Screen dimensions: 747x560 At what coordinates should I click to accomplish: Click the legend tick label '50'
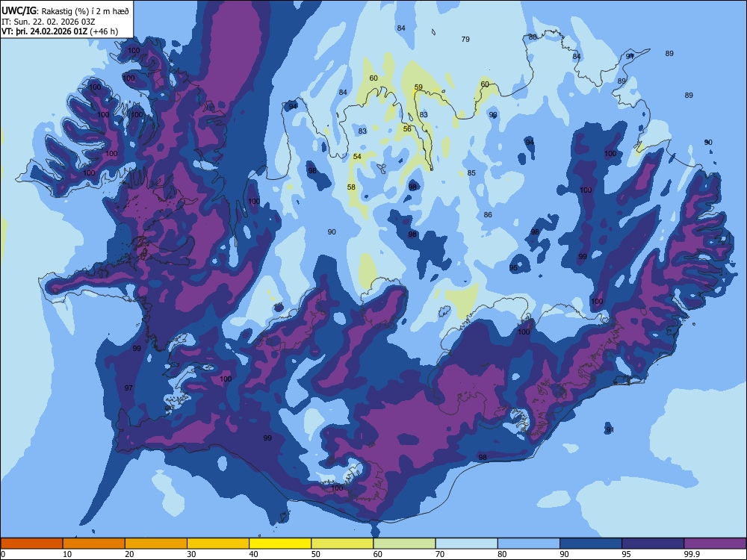[316, 554]
